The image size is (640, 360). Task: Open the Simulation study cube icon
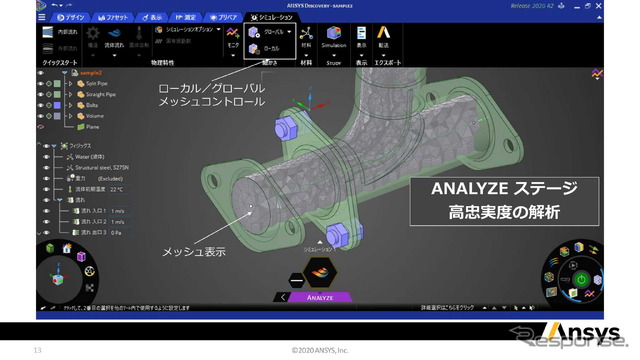[333, 33]
